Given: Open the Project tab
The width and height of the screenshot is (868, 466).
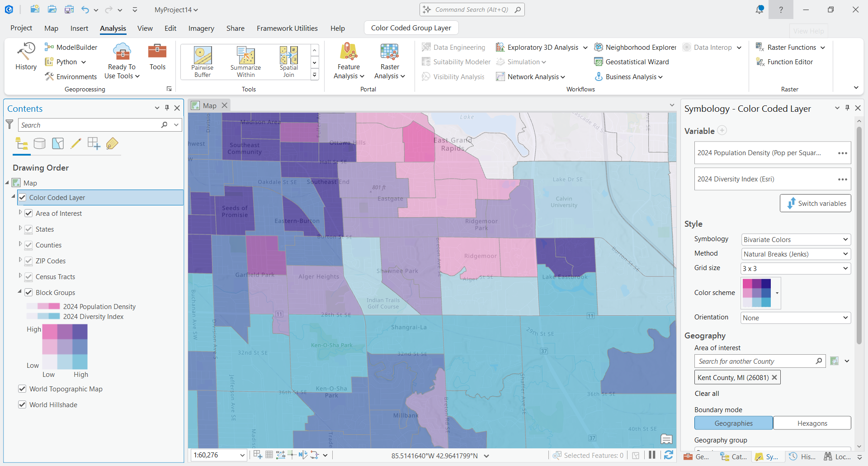Looking at the screenshot, I should [21, 28].
